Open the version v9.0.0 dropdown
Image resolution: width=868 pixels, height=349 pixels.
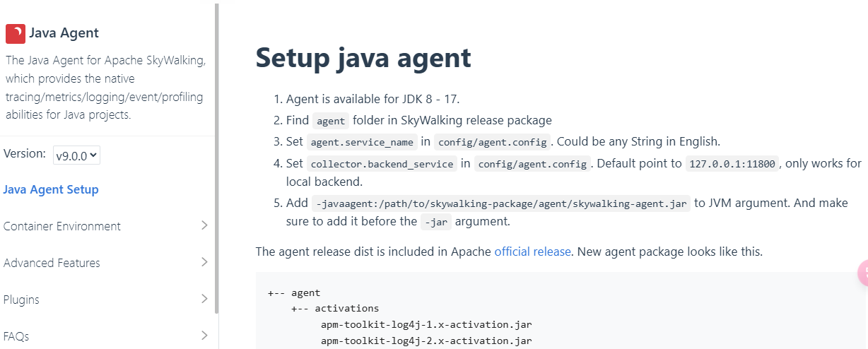76,155
